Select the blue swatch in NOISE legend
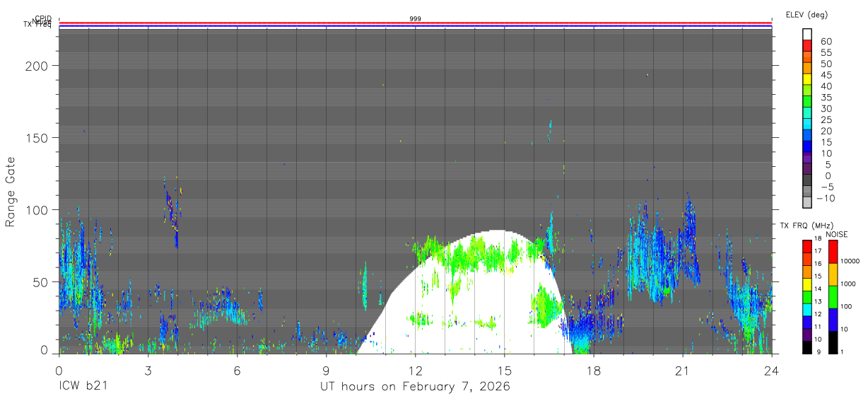 [x=833, y=320]
